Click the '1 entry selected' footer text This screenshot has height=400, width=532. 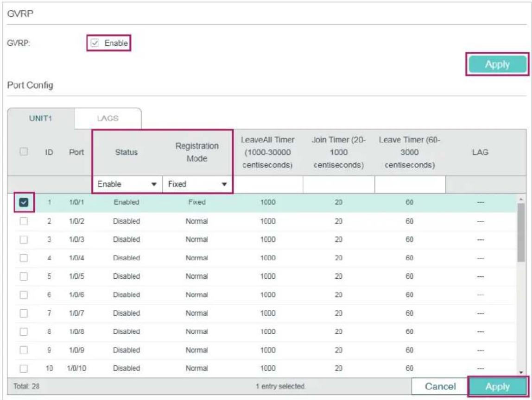click(x=280, y=387)
